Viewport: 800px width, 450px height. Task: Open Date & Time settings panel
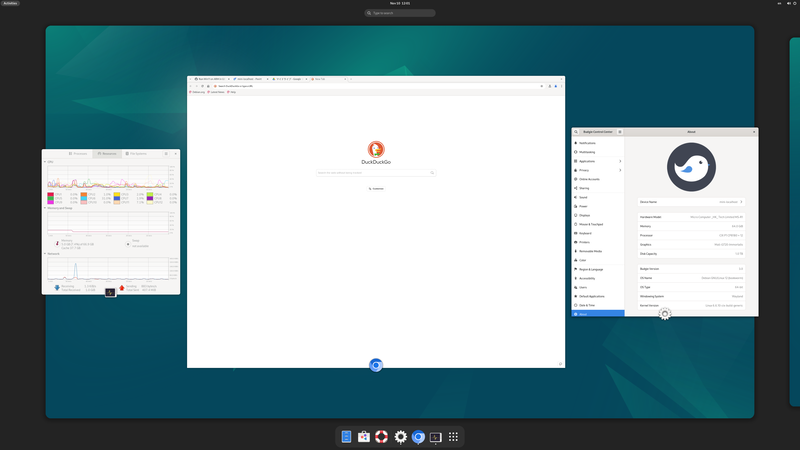598,306
